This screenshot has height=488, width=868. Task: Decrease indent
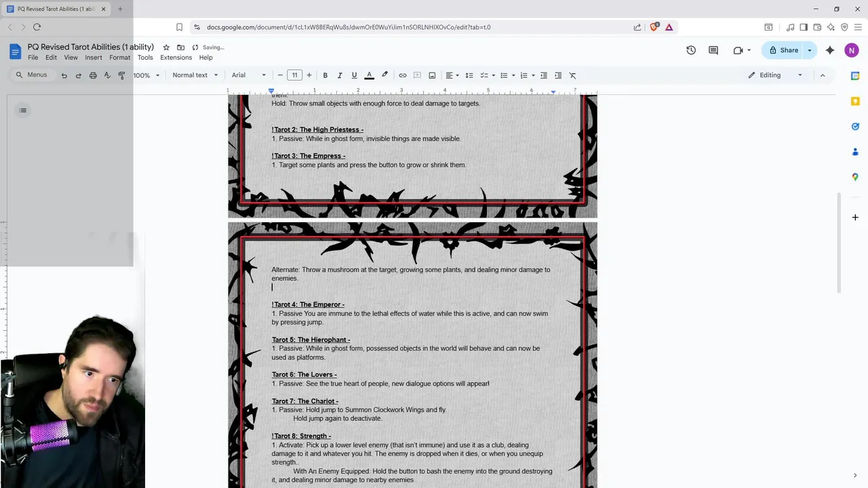543,75
